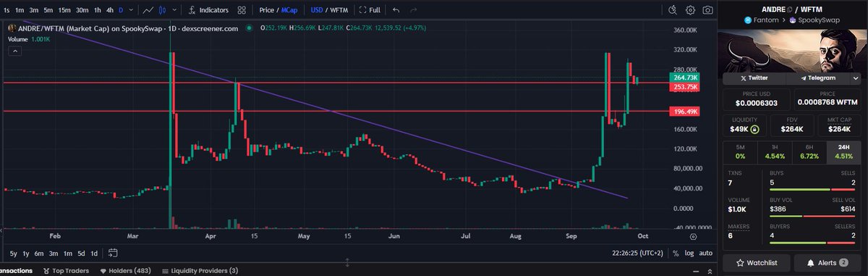Open the chart type dropdown chevron
The width and height of the screenshot is (868, 276).
174,10
